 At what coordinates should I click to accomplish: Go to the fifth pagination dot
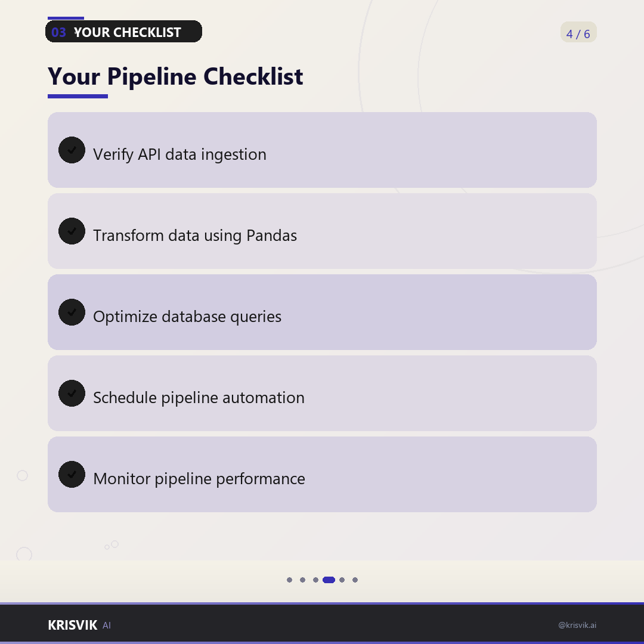pos(342,580)
